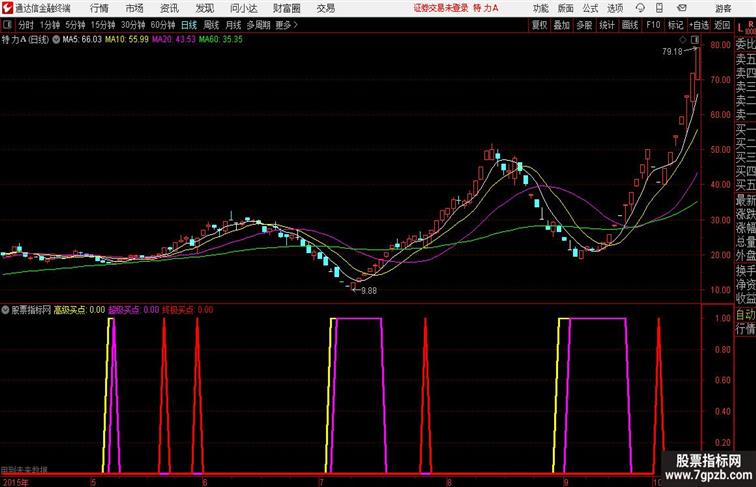Open the 市场 menu

pos(135,8)
